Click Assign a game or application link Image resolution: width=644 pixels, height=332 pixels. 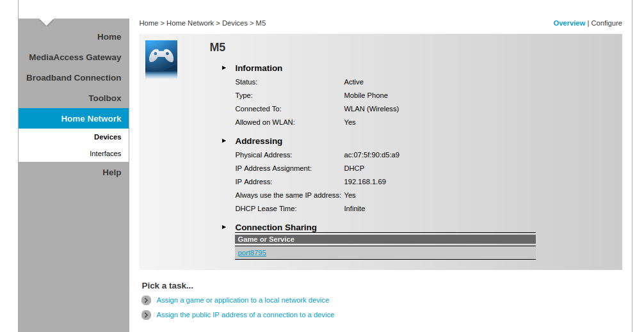click(243, 300)
